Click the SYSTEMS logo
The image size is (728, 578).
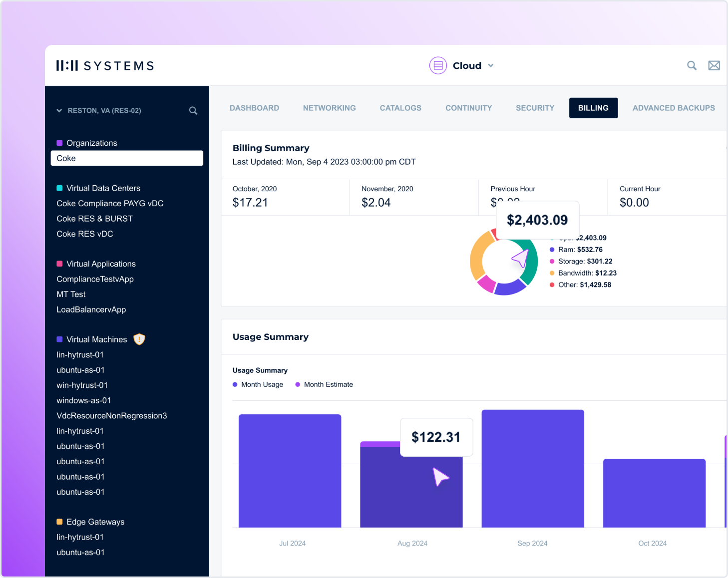(x=105, y=65)
